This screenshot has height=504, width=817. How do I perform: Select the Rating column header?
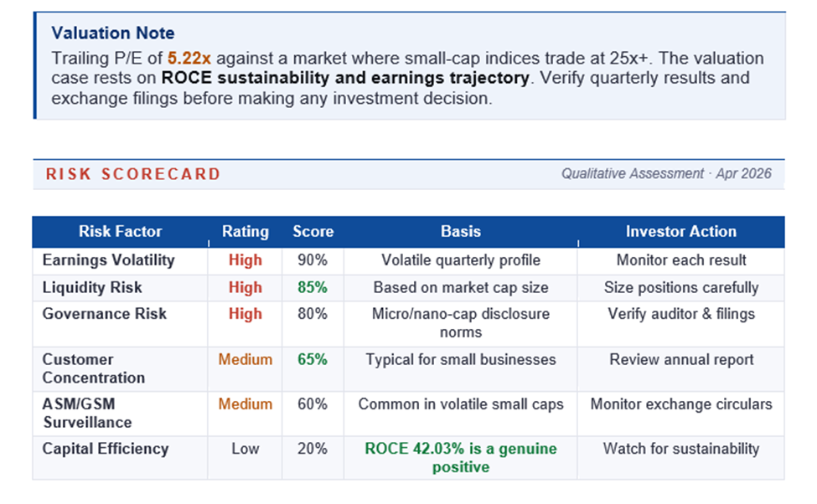[246, 232]
